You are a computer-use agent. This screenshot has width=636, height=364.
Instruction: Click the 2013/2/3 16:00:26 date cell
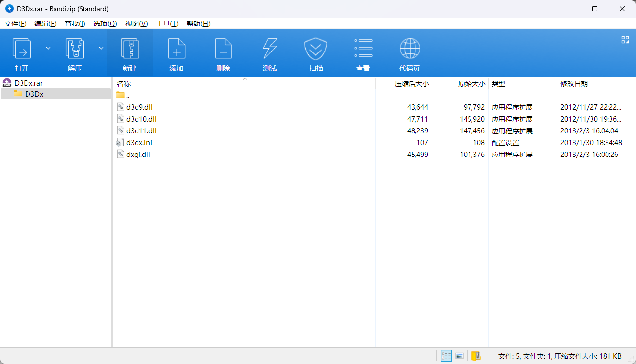click(x=589, y=154)
